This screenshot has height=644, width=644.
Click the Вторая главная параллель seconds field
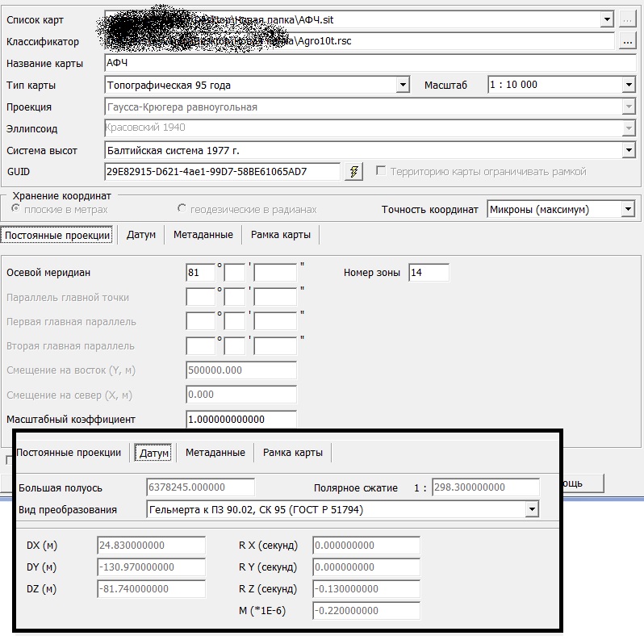[275, 346]
